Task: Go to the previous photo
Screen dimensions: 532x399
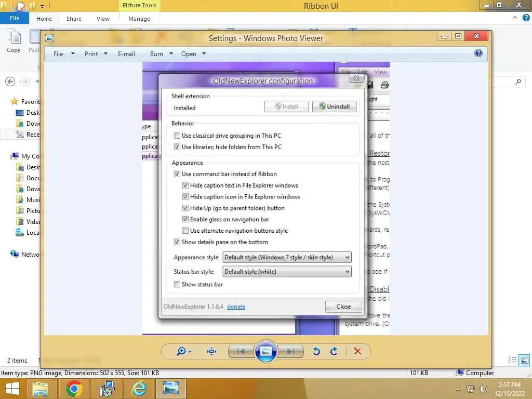Action: [241, 352]
